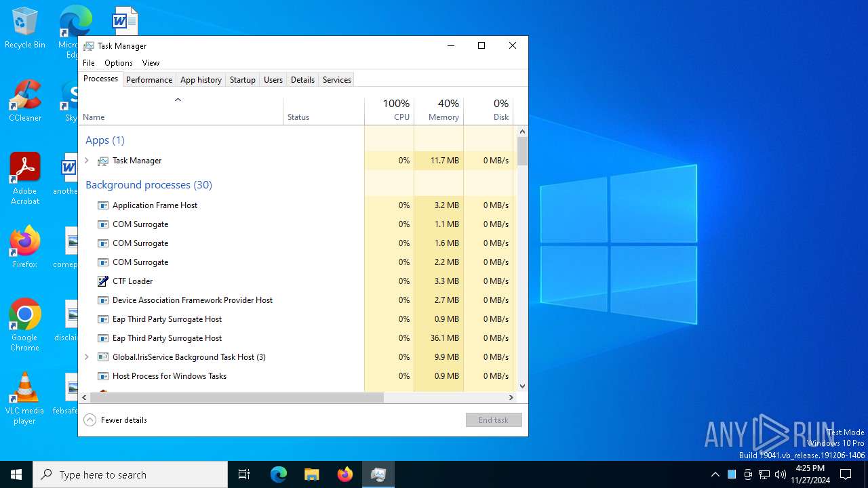This screenshot has width=868, height=488.
Task: Click the CTF Loader process icon
Action: (x=103, y=281)
